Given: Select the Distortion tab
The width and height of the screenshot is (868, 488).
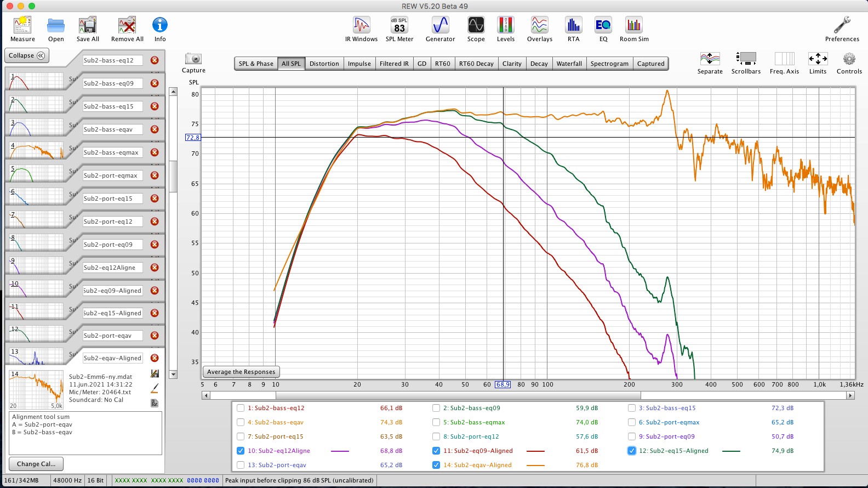Looking at the screenshot, I should tap(324, 64).
